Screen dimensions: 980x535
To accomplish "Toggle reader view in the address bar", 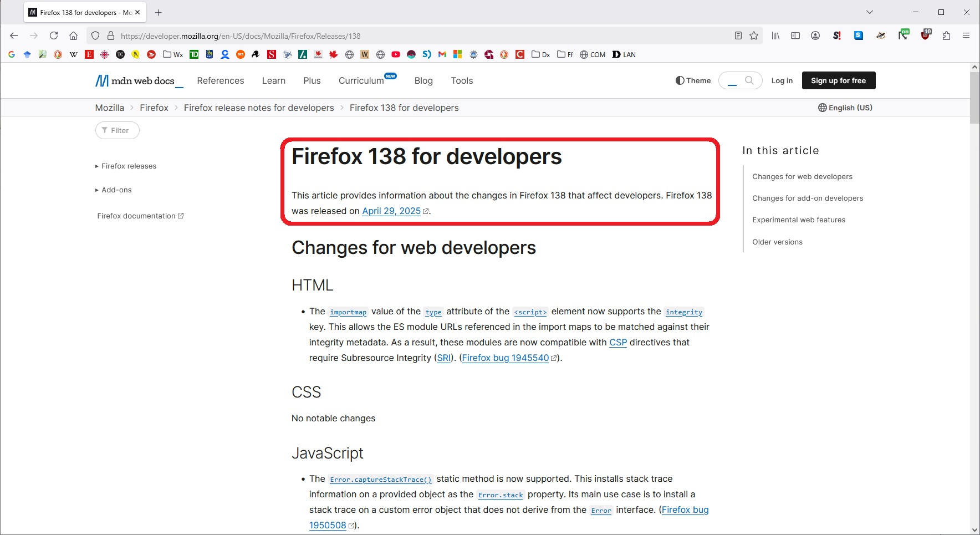I will [738, 36].
